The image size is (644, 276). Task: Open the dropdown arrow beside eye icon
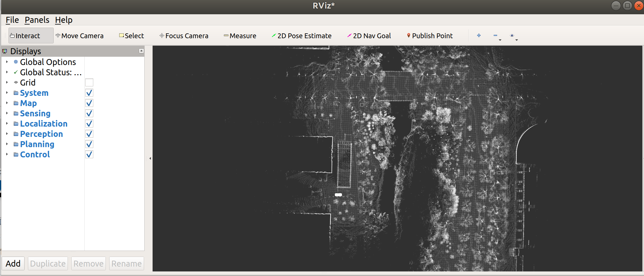(517, 40)
